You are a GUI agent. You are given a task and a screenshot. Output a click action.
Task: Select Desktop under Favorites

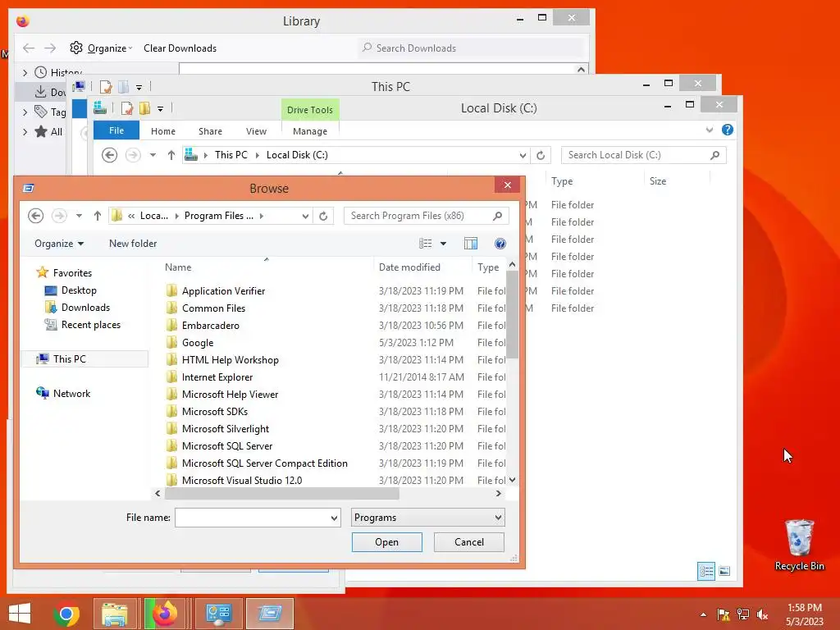tap(79, 290)
